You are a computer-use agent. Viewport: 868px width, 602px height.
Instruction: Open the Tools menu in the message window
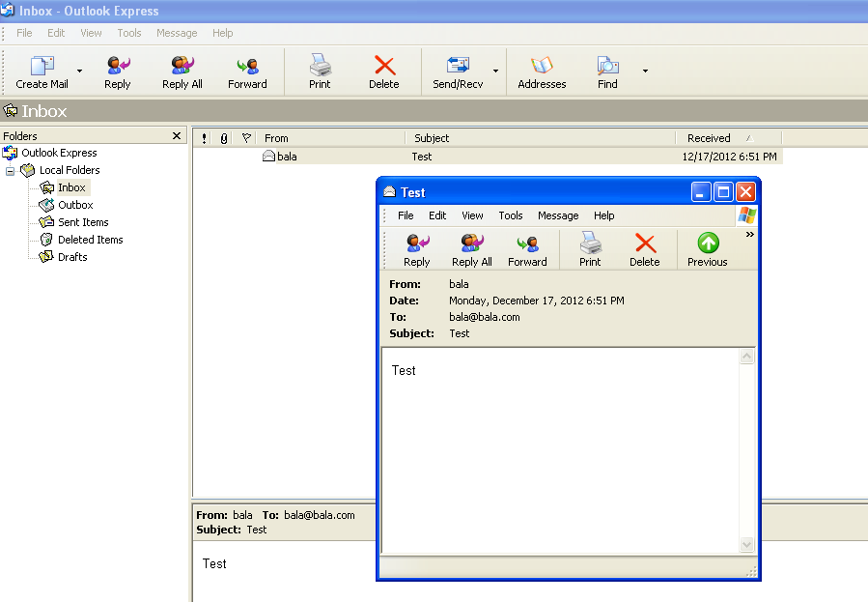coord(510,215)
